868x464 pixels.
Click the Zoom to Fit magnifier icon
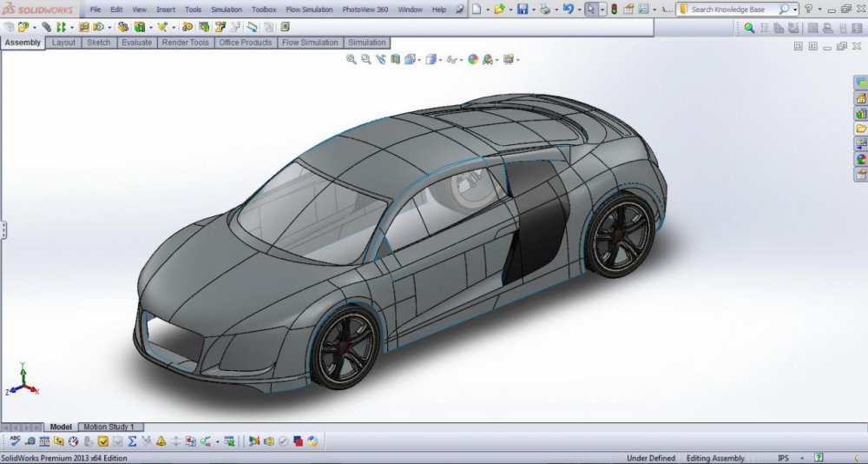tap(352, 59)
